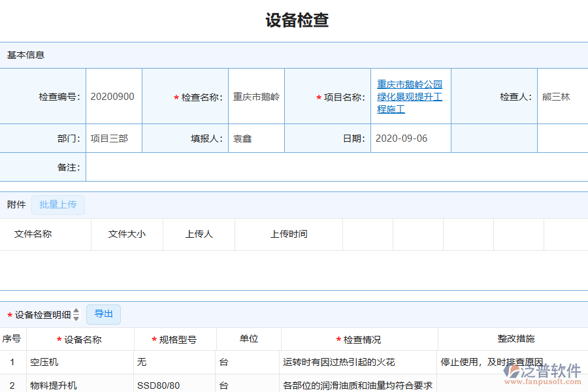Click the 导出 export button

(x=103, y=314)
